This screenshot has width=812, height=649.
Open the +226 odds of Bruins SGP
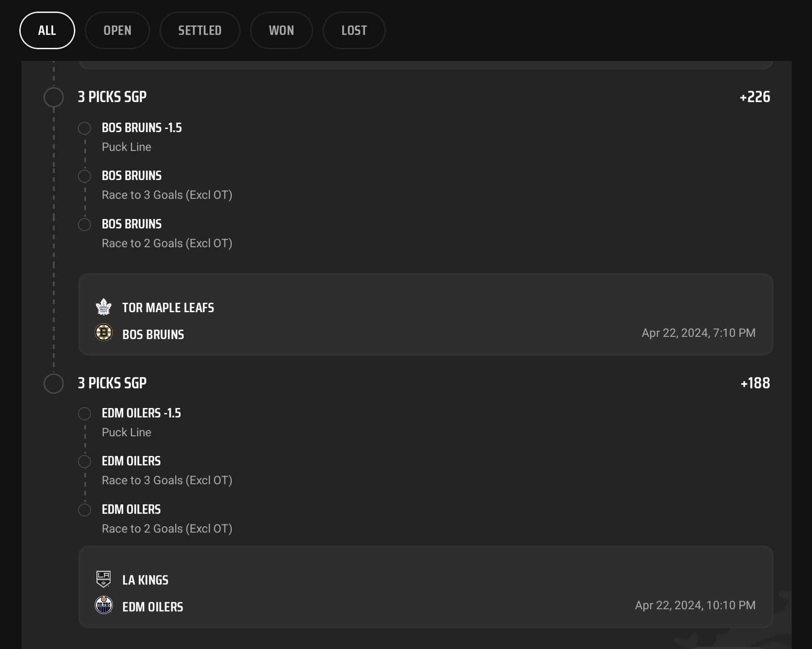[755, 97]
